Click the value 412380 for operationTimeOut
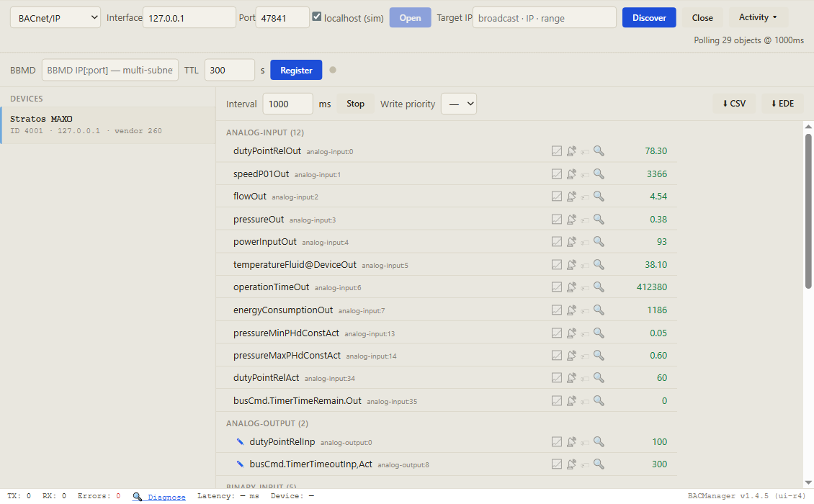The width and height of the screenshot is (814, 504). tap(651, 287)
